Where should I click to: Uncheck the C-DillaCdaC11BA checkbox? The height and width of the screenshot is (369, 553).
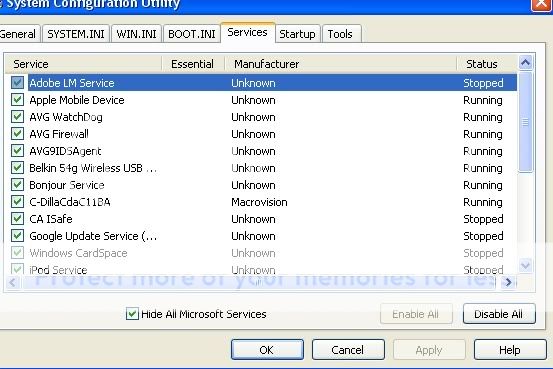[x=17, y=201]
